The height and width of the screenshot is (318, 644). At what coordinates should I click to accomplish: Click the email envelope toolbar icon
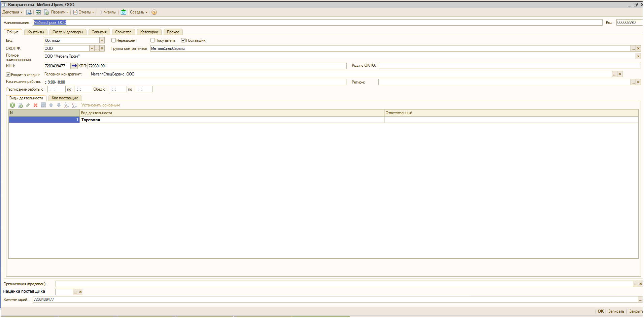click(x=124, y=12)
